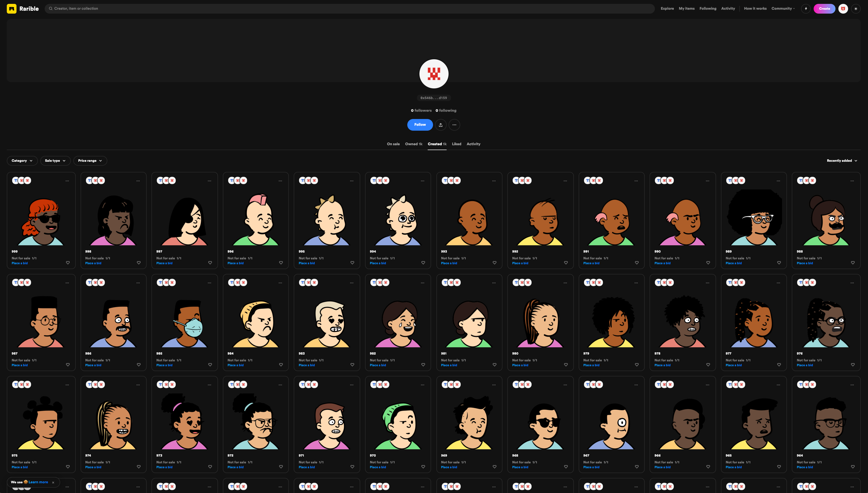Click the share profile icon

pos(441,125)
